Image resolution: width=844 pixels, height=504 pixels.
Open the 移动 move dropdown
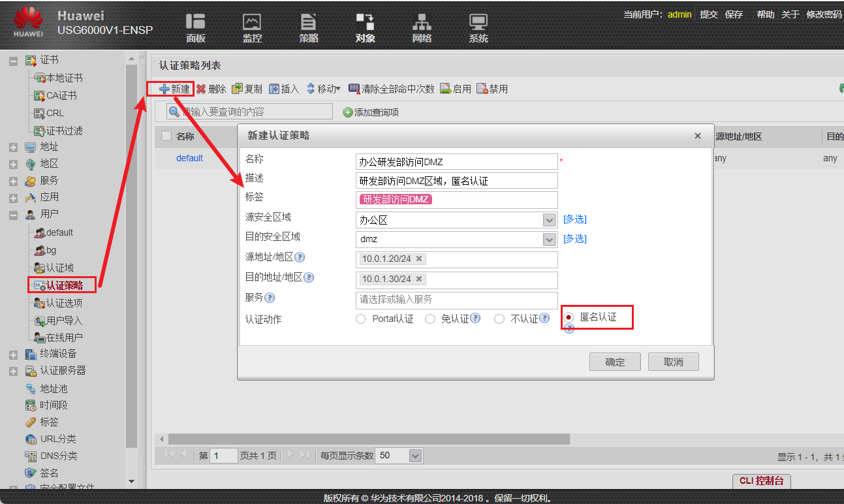(324, 89)
